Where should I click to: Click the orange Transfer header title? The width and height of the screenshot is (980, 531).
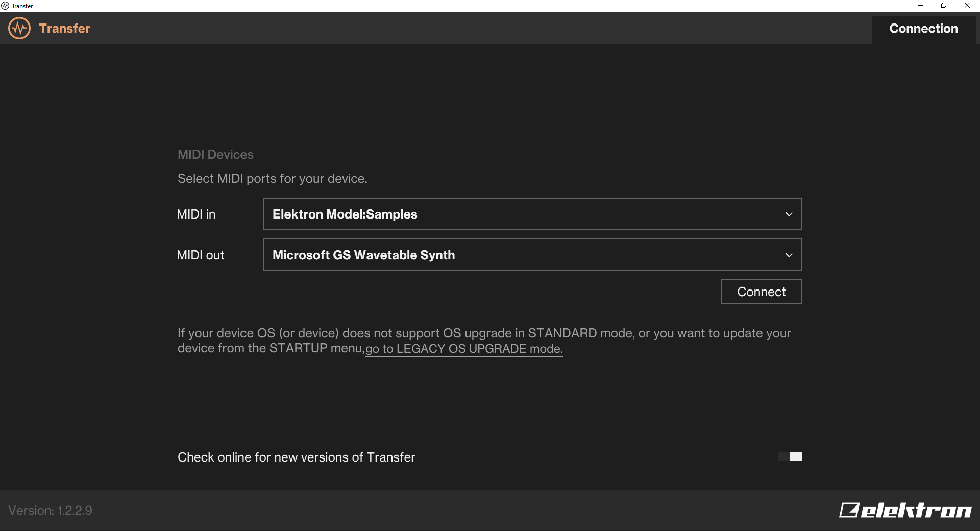coord(64,29)
